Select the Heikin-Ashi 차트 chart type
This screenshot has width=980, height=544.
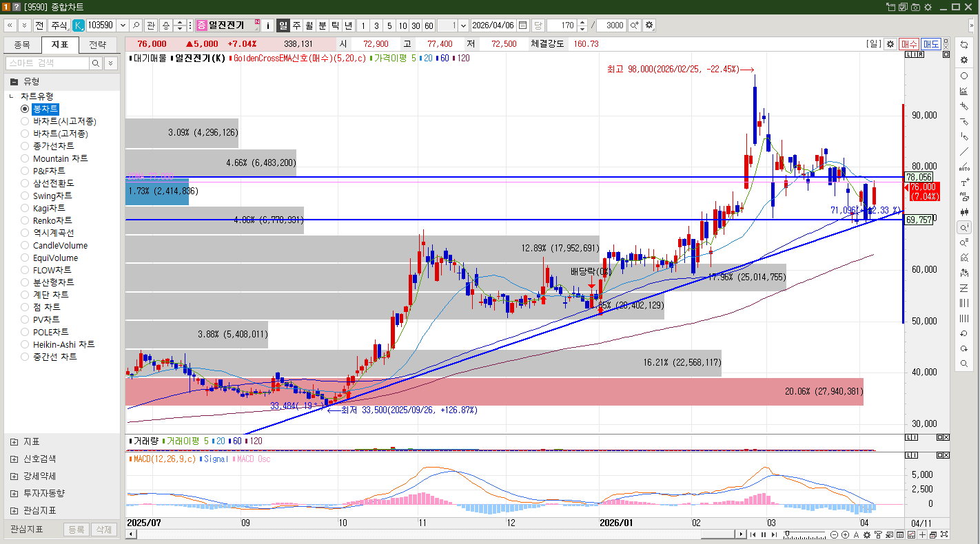tap(25, 344)
